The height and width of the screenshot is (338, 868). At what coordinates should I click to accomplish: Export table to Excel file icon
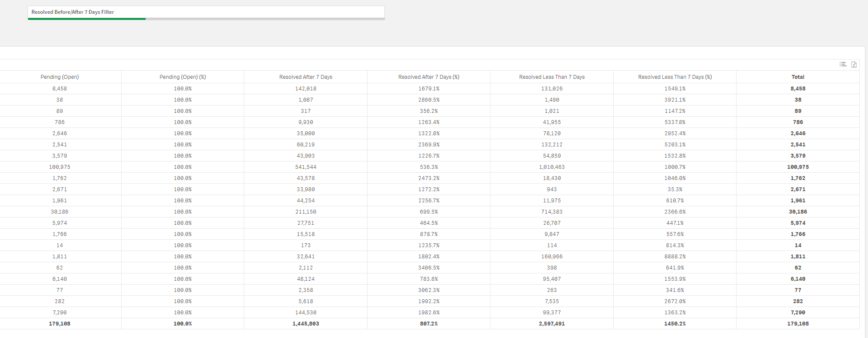point(854,65)
